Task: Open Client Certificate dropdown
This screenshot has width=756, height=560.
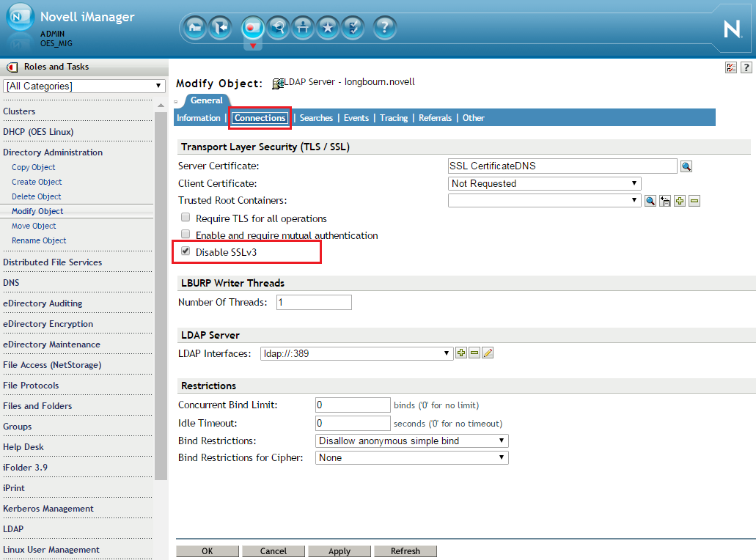Action: pyautogui.click(x=544, y=184)
